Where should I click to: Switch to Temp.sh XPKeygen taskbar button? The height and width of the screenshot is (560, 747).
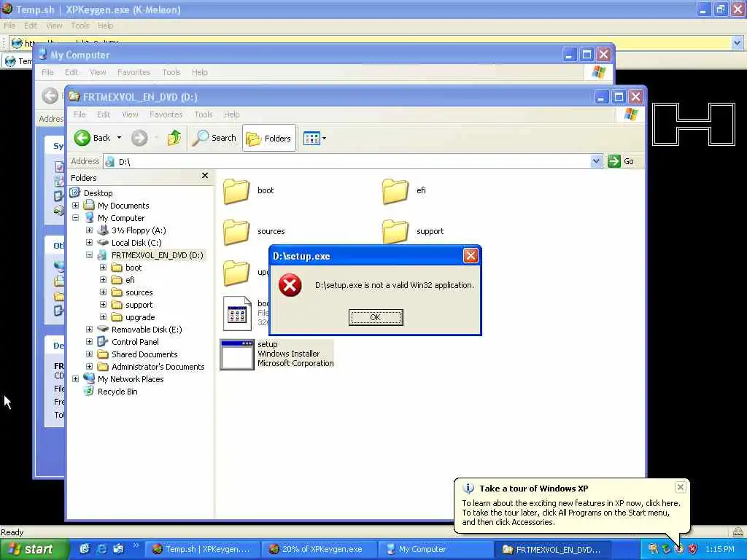(x=203, y=549)
